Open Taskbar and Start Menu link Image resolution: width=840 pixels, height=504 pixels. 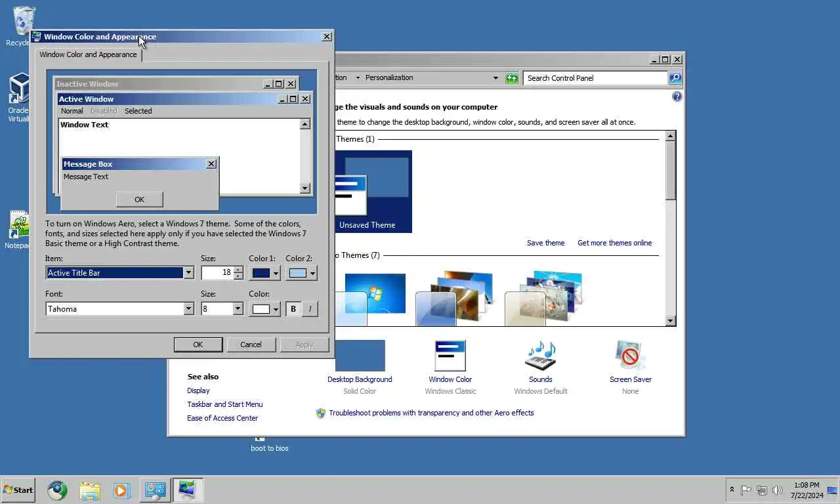(x=224, y=404)
